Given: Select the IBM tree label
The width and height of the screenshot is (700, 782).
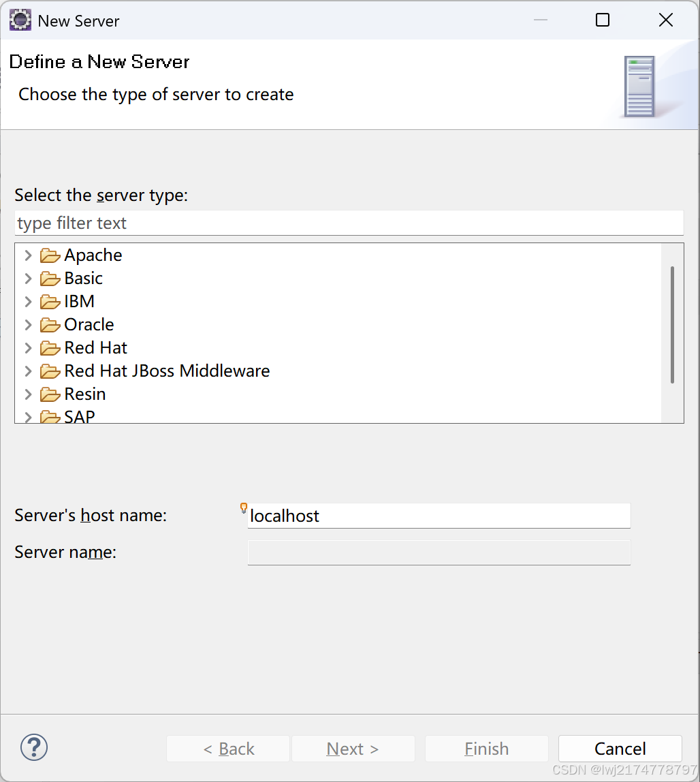Looking at the screenshot, I should (x=79, y=302).
